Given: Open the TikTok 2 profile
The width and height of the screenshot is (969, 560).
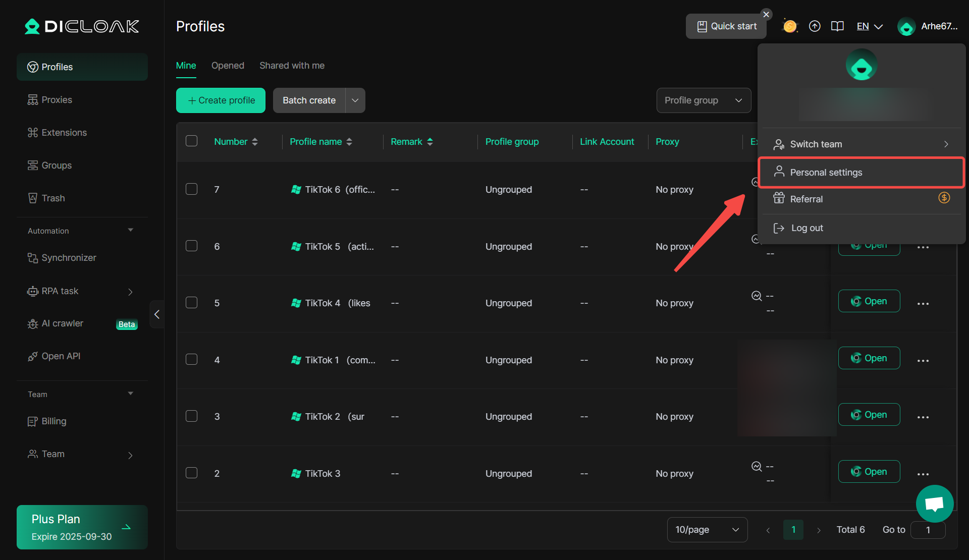Looking at the screenshot, I should pyautogui.click(x=869, y=415).
